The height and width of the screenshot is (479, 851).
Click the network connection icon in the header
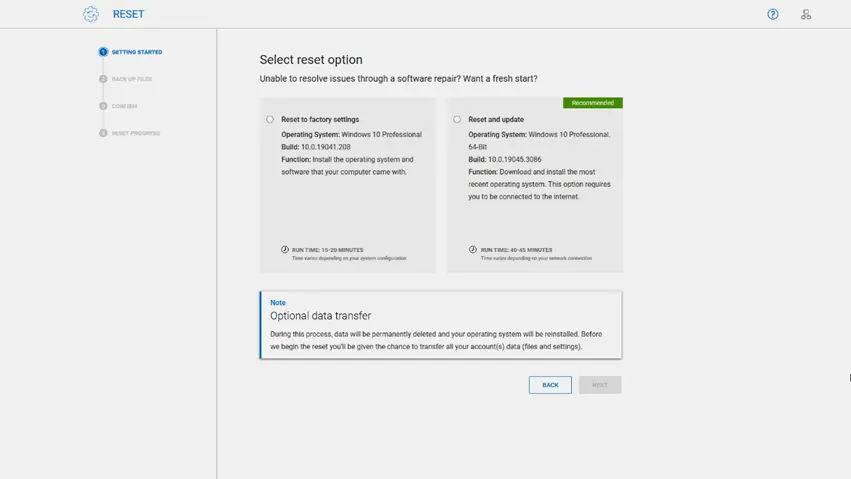[805, 14]
